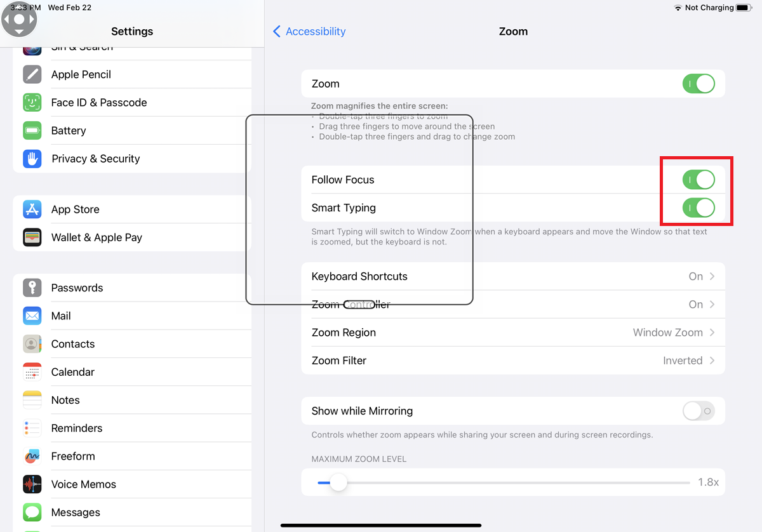Disable the Follow Focus toggle
The width and height of the screenshot is (762, 532).
(x=698, y=180)
